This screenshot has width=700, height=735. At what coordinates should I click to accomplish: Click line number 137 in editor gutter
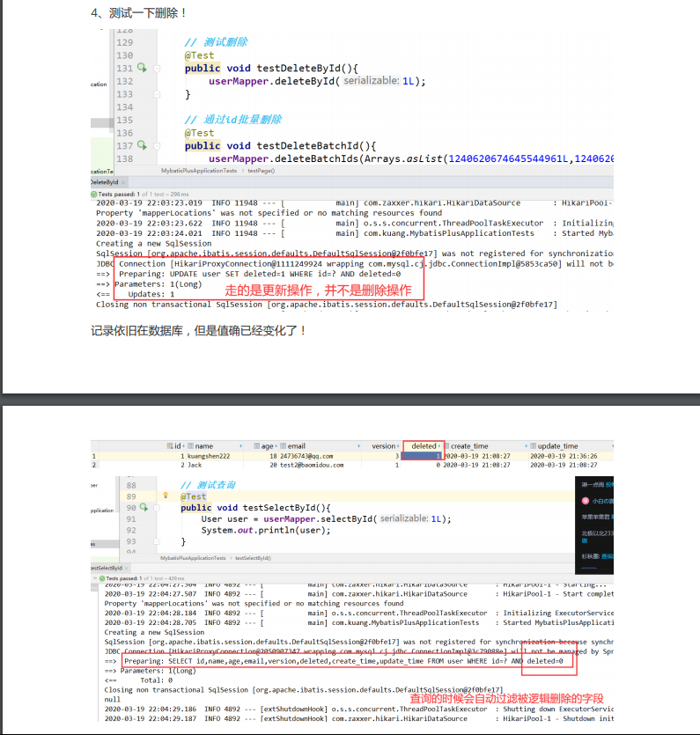coord(125,146)
